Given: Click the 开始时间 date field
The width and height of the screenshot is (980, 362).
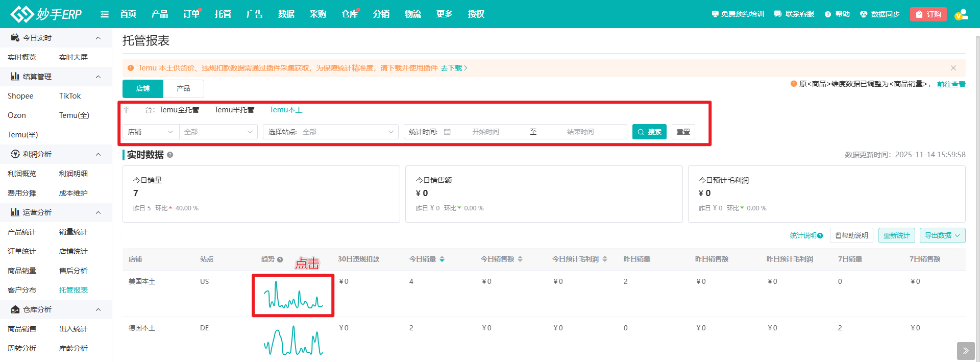Looking at the screenshot, I should click(x=485, y=132).
